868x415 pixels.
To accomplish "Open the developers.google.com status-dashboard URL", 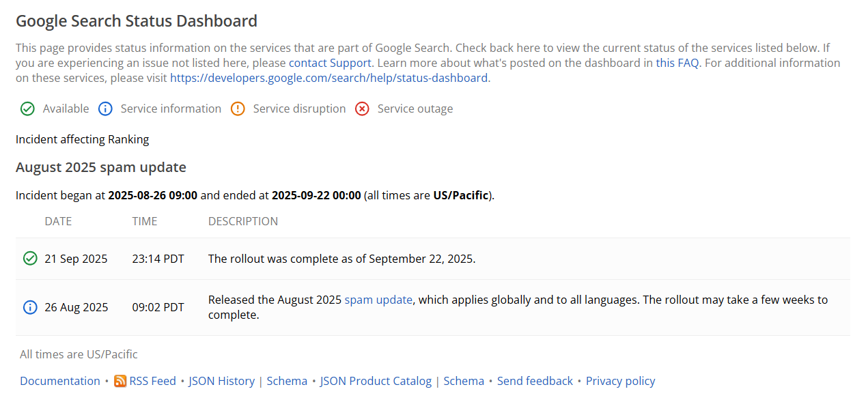I will [x=329, y=78].
